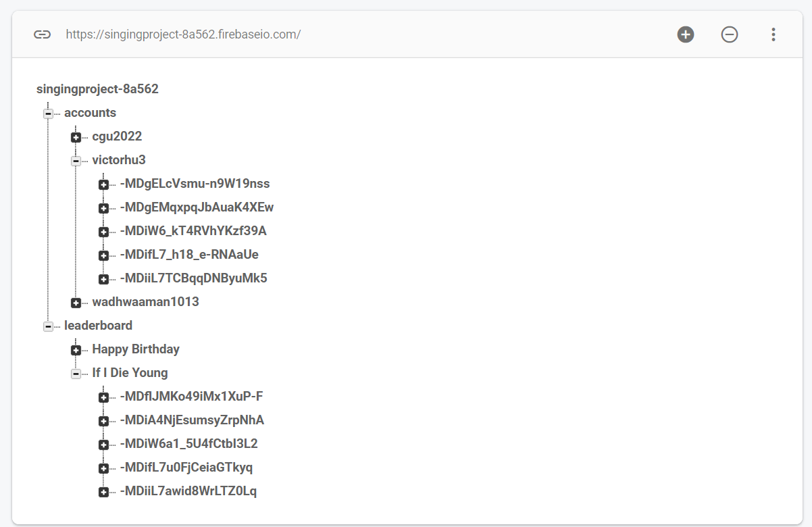
Task: Expand the -MDiiL7awid8WrLTZ0Lq entry
Action: (x=103, y=492)
